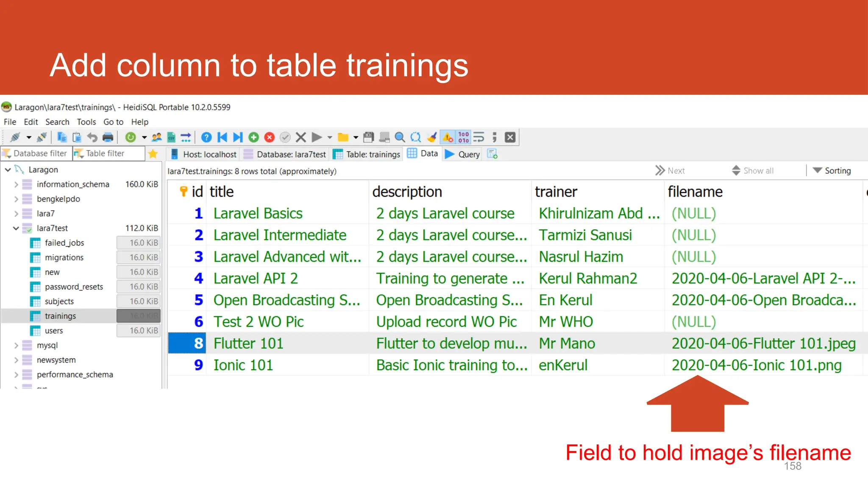Switch to the Database: lara7test tab
This screenshot has width=868, height=488.
point(285,154)
